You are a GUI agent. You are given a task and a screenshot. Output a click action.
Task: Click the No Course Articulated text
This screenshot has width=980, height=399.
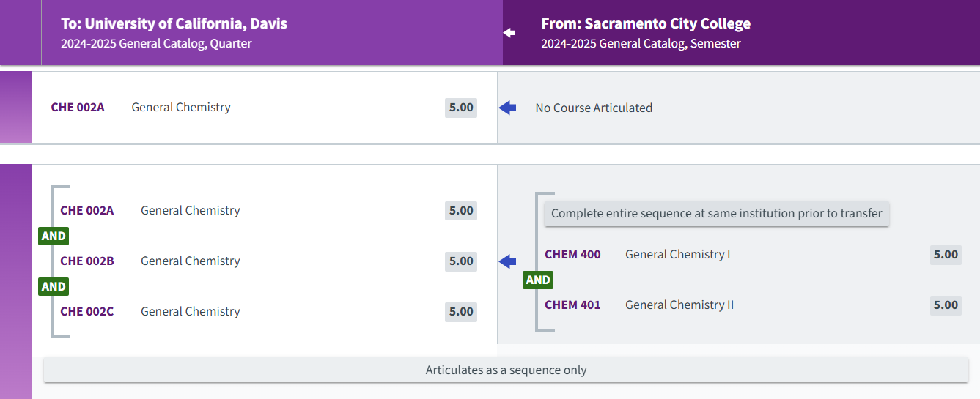click(x=594, y=108)
